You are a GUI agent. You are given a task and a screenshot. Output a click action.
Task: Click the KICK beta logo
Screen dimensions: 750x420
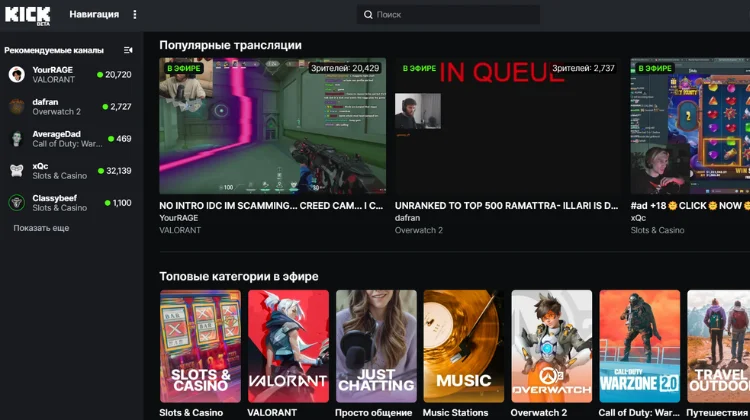(27, 15)
